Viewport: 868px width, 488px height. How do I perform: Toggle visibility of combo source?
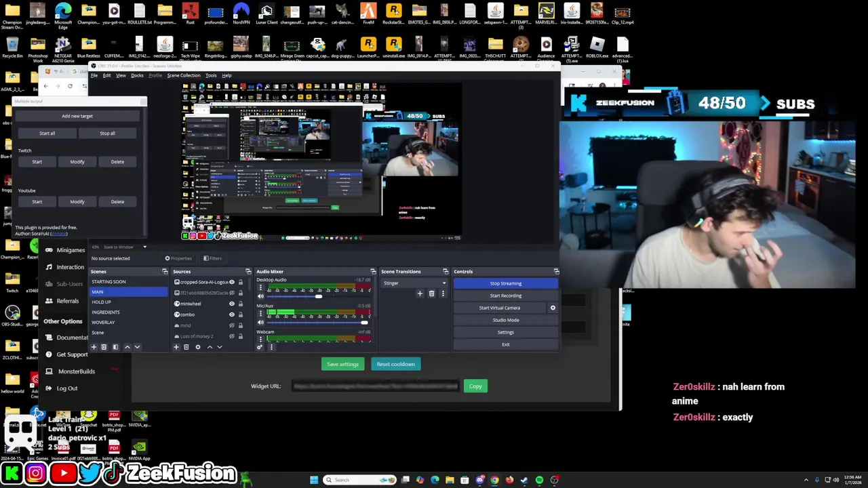(x=231, y=314)
